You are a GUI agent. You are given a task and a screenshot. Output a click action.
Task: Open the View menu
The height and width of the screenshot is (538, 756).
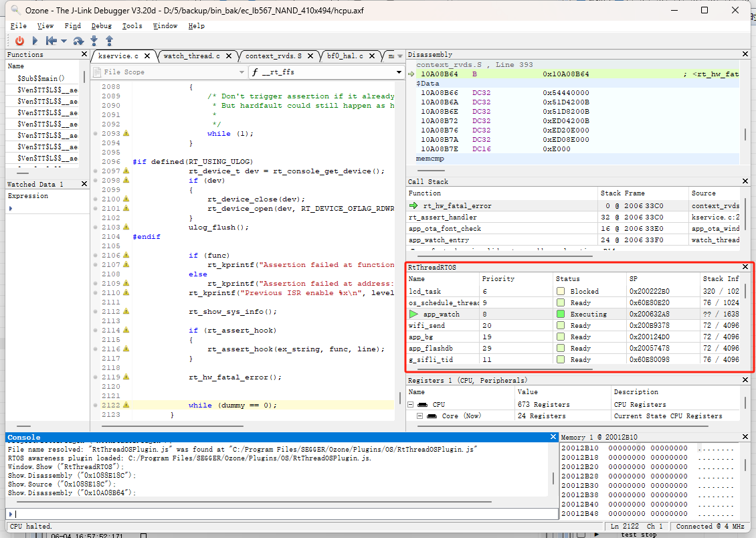point(45,26)
